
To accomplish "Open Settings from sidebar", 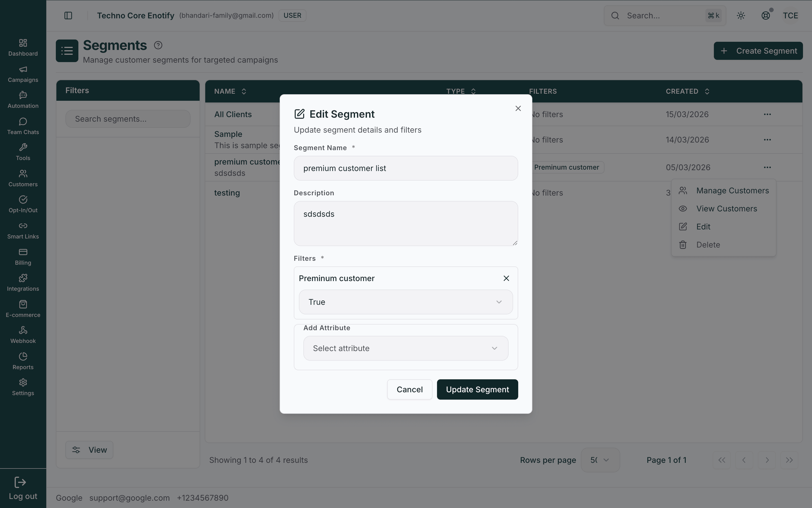I will (x=23, y=387).
